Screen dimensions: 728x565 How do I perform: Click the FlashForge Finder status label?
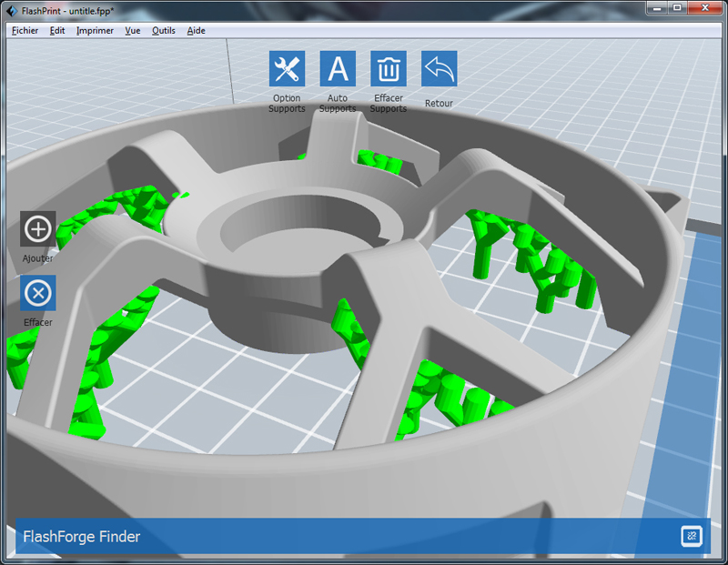[82, 537]
